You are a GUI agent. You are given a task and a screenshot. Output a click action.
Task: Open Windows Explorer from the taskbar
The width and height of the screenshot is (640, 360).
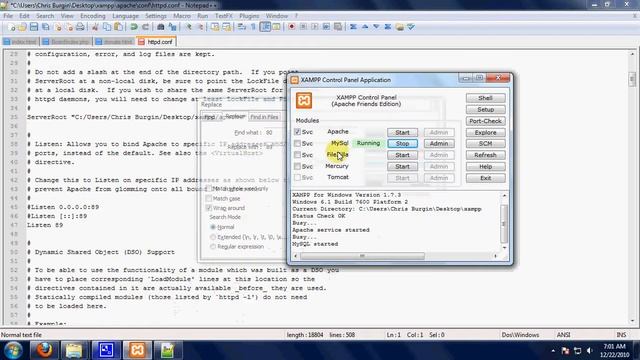(x=74, y=350)
